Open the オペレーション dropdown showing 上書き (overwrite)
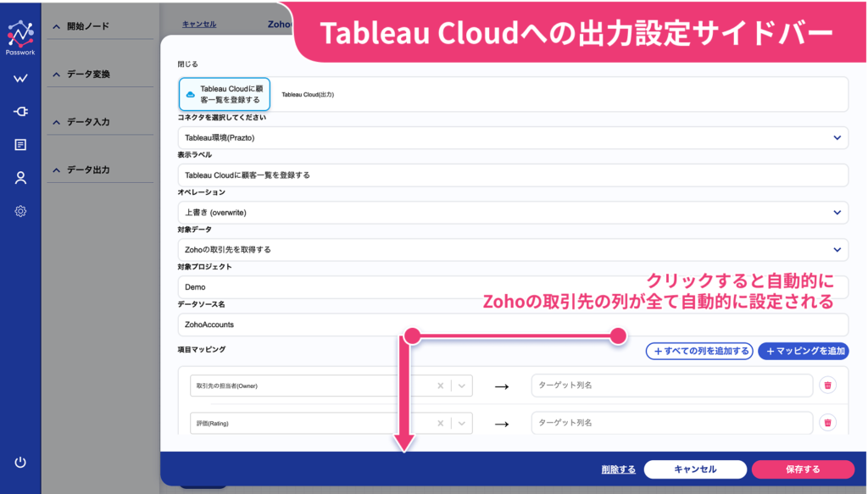This screenshot has height=494, width=868. tap(513, 213)
